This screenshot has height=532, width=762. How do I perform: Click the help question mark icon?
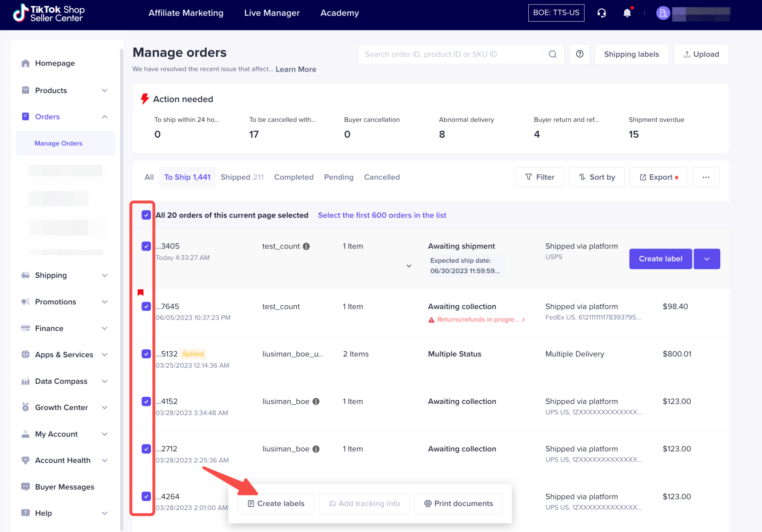[x=579, y=54]
